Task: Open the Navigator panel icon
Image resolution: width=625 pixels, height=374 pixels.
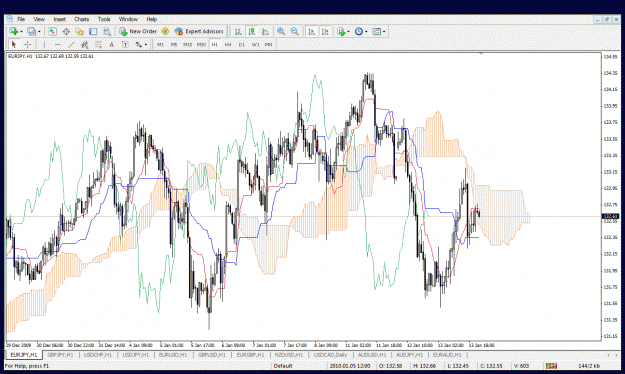Action: click(79, 31)
